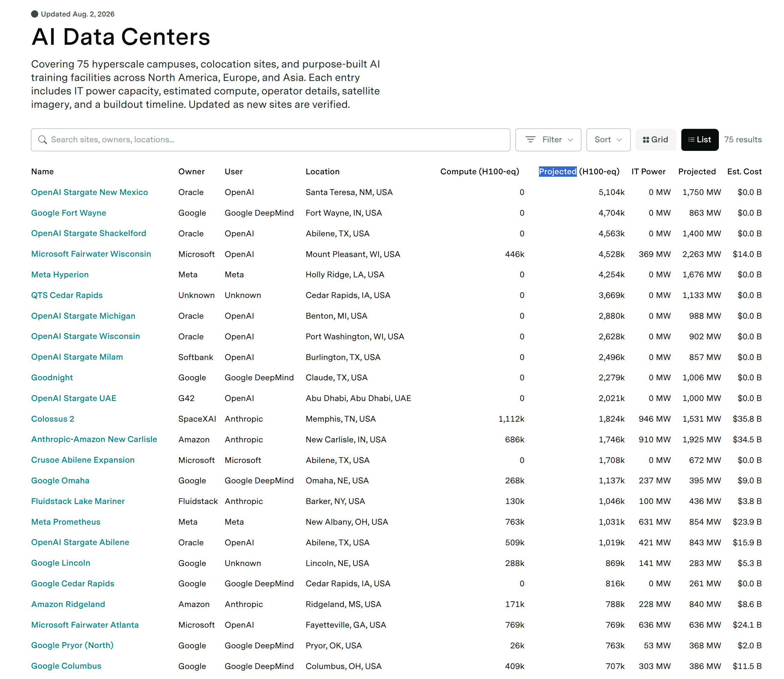Click the G42 owner cell
This screenshot has height=679, width=784.
[186, 399]
